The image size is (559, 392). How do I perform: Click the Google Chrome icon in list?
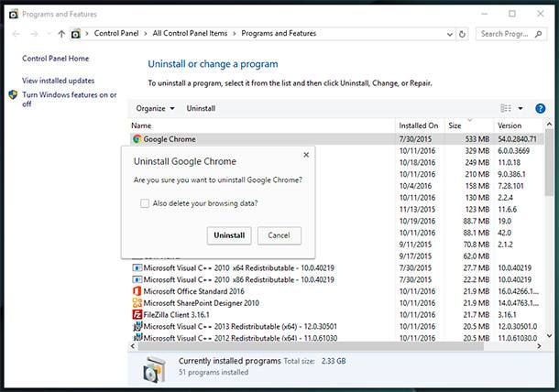137,139
